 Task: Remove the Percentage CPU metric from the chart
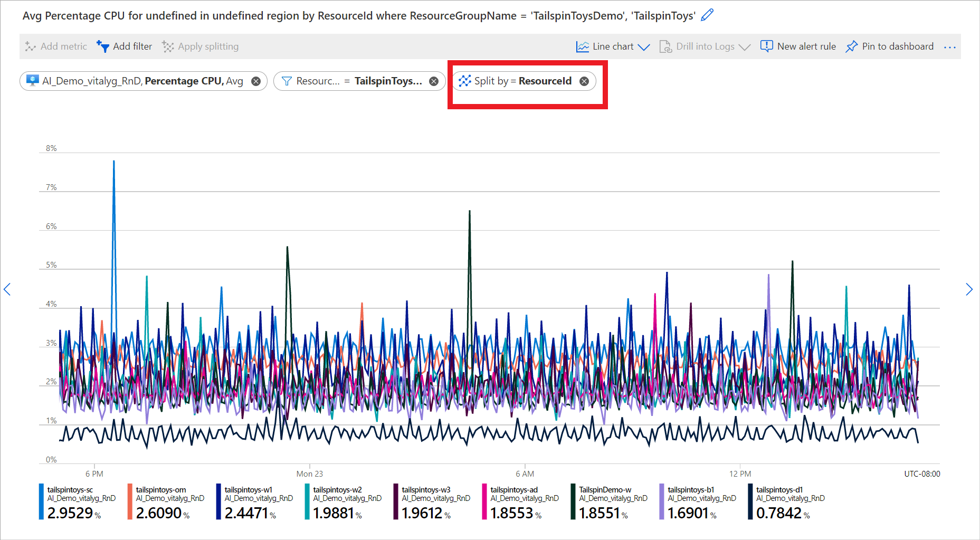coord(255,81)
